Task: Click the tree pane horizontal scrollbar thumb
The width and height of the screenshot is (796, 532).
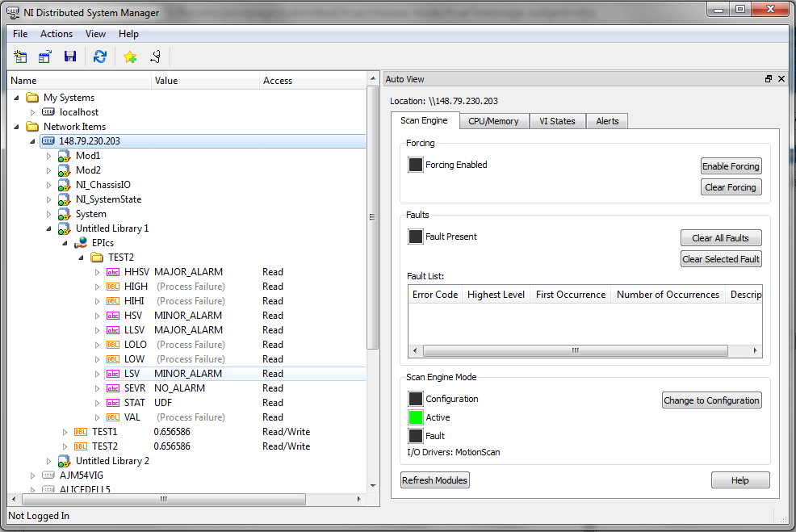Action: click(163, 499)
